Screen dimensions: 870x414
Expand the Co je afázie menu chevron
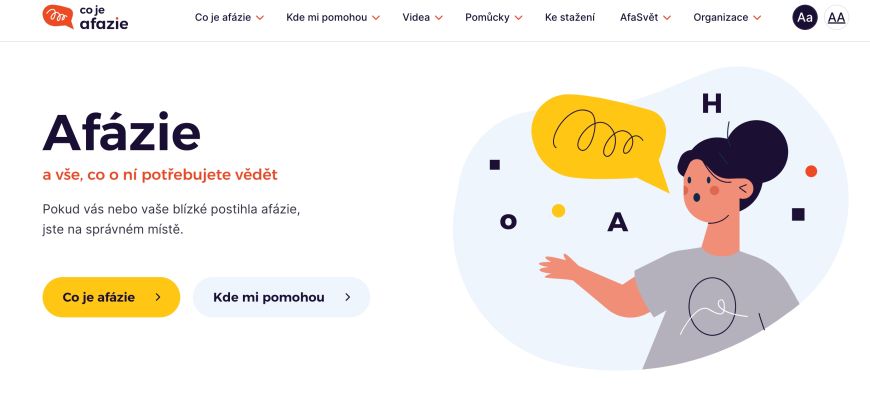coord(260,18)
